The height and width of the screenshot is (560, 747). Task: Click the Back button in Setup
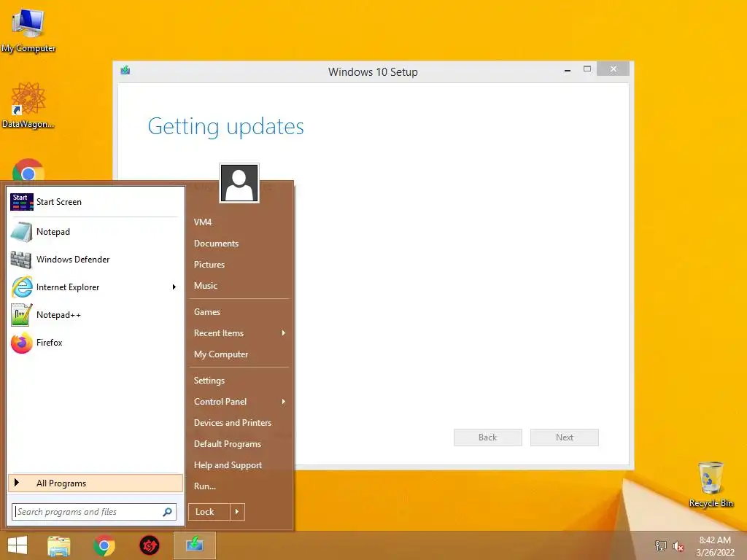tap(488, 437)
